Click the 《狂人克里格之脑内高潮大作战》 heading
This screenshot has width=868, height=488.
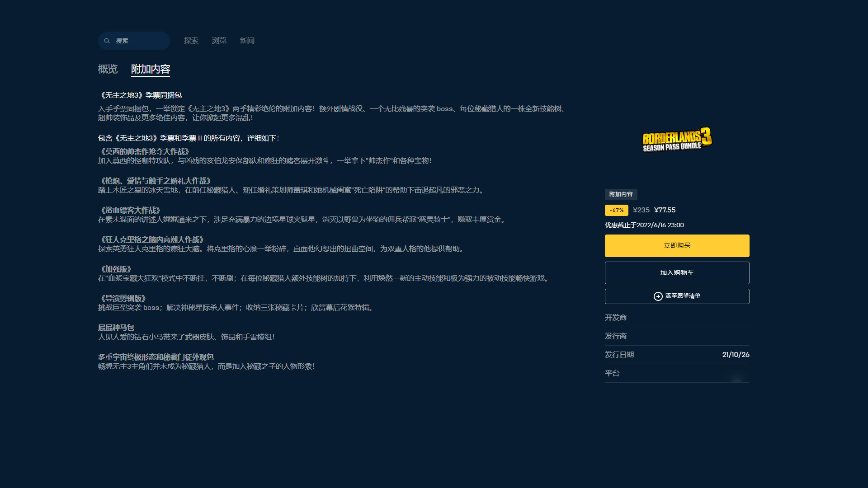tap(151, 240)
